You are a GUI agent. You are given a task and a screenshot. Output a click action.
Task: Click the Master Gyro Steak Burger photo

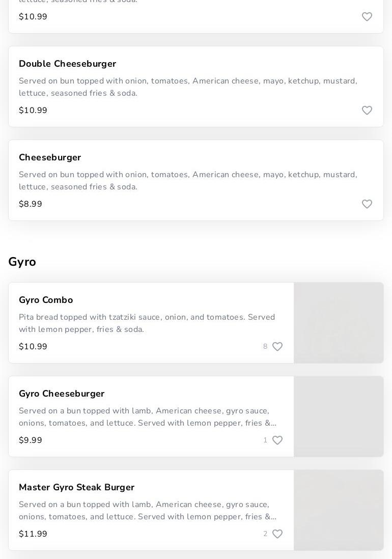tap(339, 510)
